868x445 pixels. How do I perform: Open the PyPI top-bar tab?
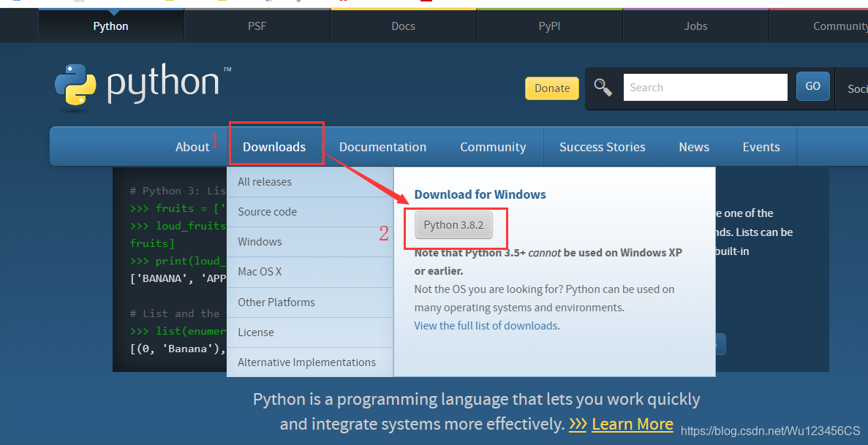549,26
